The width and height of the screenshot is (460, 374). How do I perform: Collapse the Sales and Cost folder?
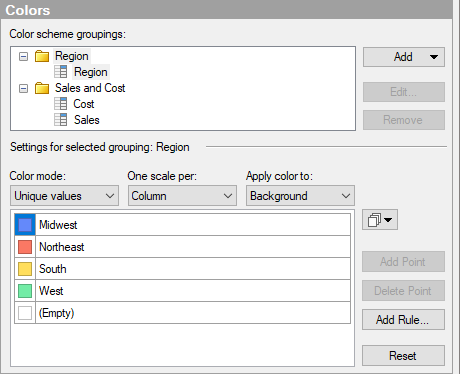coord(23,89)
